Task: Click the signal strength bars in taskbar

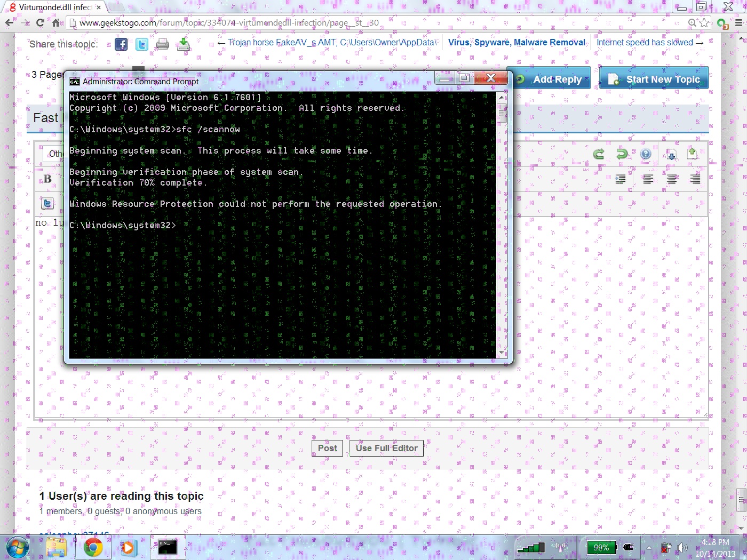Action: (530, 547)
